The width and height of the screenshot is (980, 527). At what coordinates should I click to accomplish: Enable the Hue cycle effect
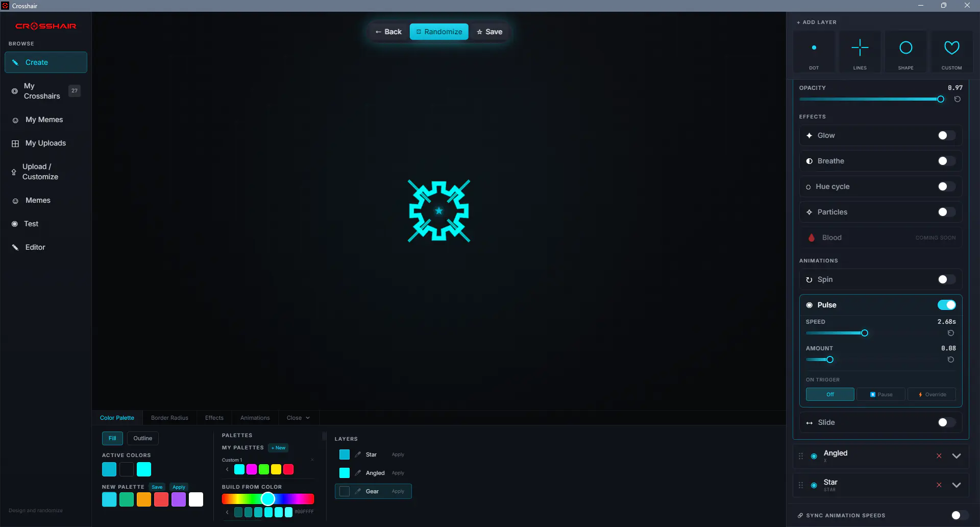tap(946, 186)
